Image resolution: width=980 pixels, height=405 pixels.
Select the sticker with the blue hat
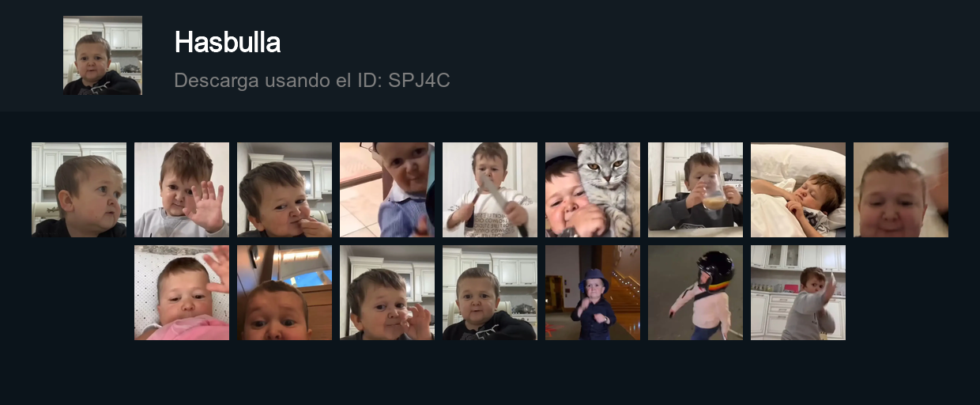point(593,293)
